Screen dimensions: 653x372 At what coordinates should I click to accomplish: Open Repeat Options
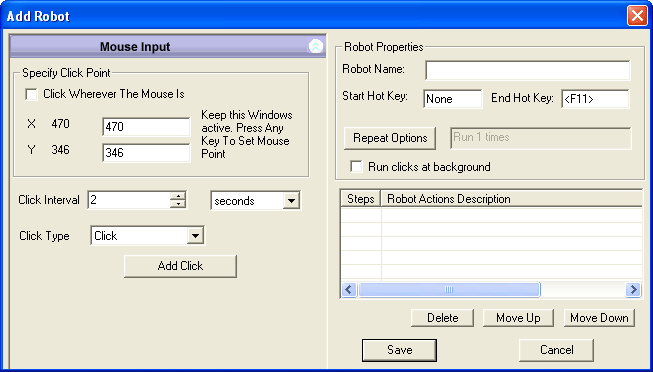[390, 138]
